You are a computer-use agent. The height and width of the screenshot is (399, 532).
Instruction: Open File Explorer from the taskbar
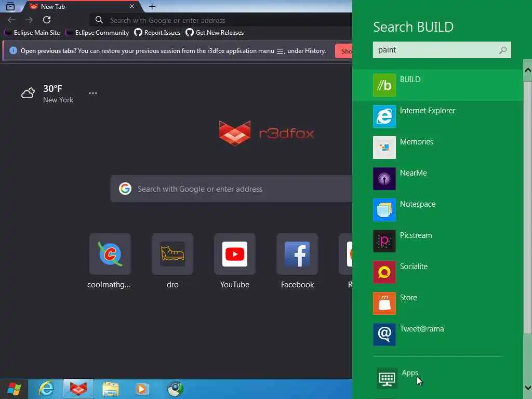[111, 389]
